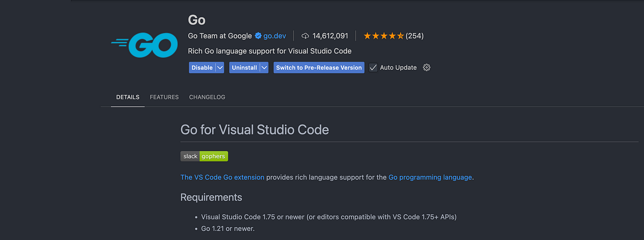Click the slack gophers badge
644x240 pixels.
[x=204, y=156]
